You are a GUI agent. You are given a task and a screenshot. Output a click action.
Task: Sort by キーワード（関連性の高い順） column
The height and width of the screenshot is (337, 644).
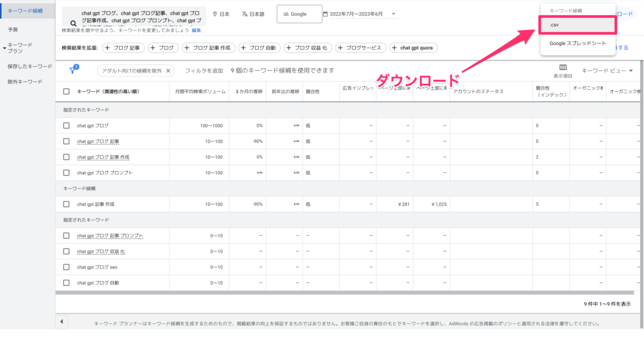108,92
